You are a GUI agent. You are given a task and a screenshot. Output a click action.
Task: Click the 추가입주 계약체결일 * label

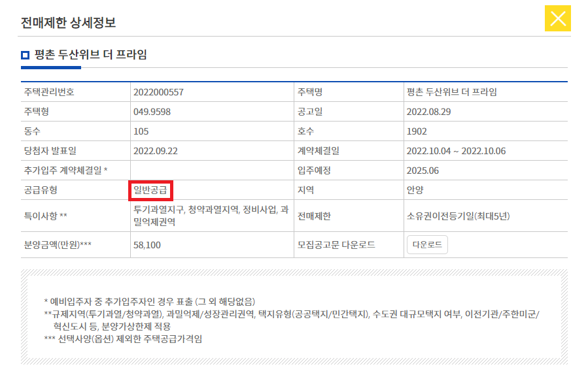[x=66, y=171]
